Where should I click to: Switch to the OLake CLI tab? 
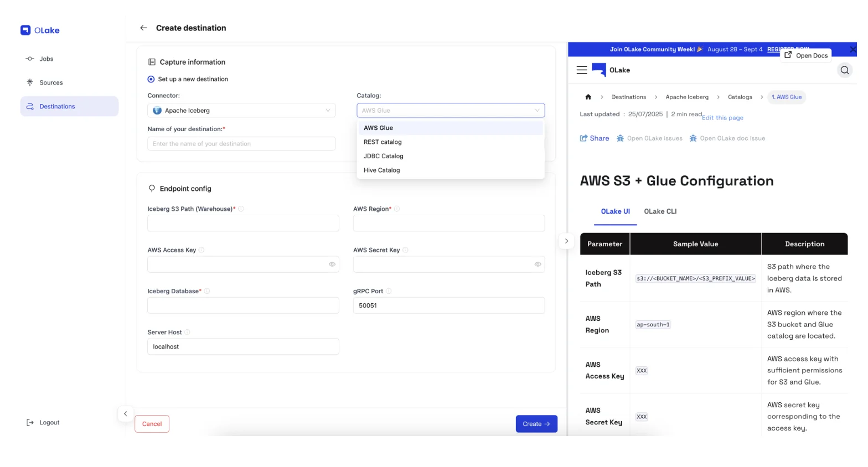660,211
